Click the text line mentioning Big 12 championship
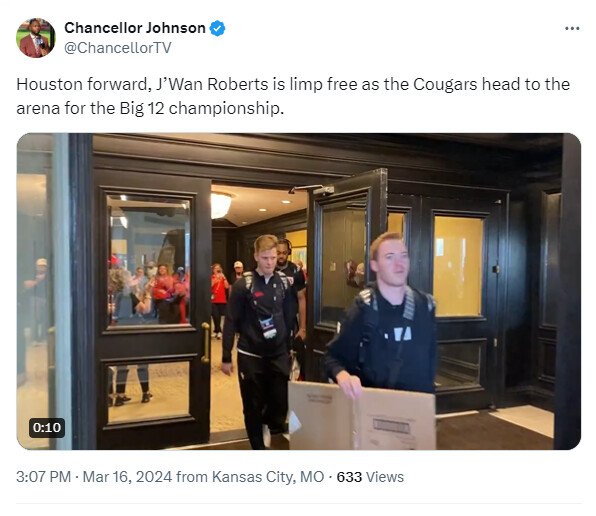The width and height of the screenshot is (596, 516). pos(150,108)
